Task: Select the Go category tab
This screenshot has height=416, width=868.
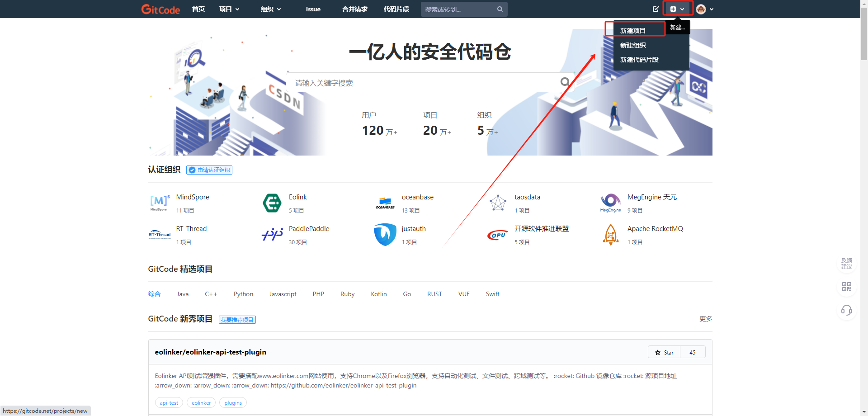Action: [x=407, y=294]
